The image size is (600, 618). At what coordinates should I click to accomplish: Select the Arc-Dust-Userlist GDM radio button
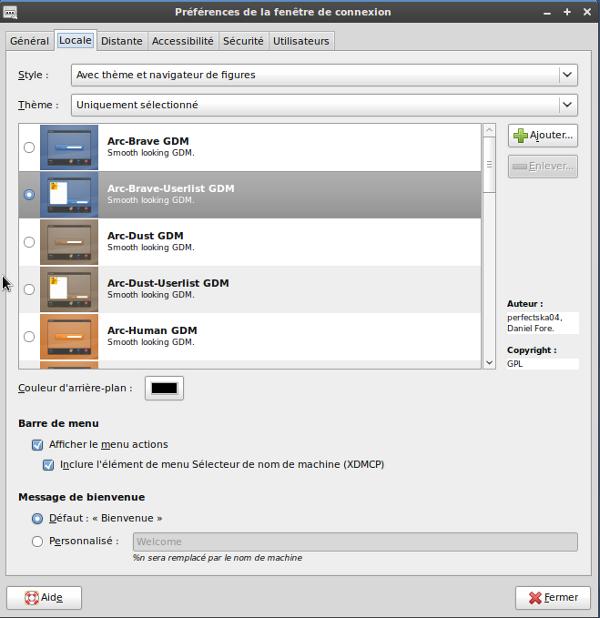[x=29, y=289]
